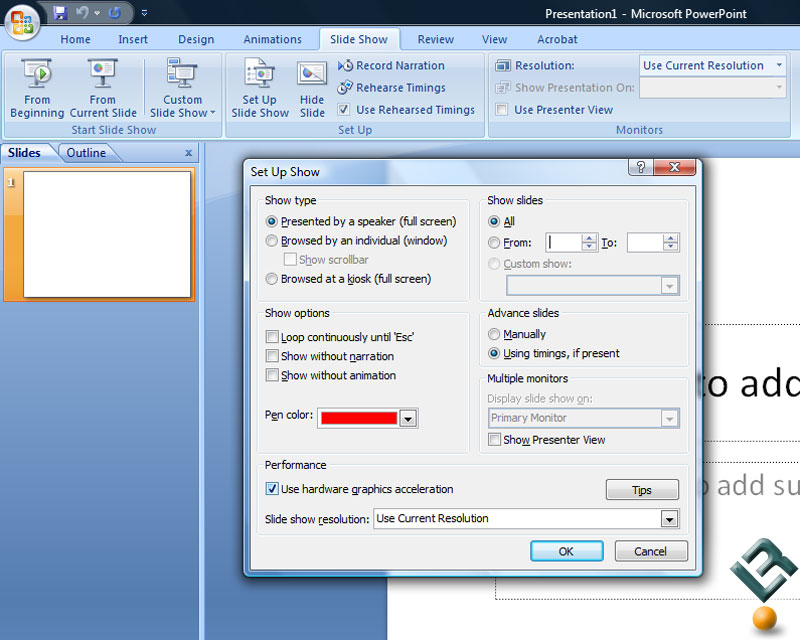This screenshot has width=800, height=640.
Task: Select the From slides radio button
Action: coord(494,243)
